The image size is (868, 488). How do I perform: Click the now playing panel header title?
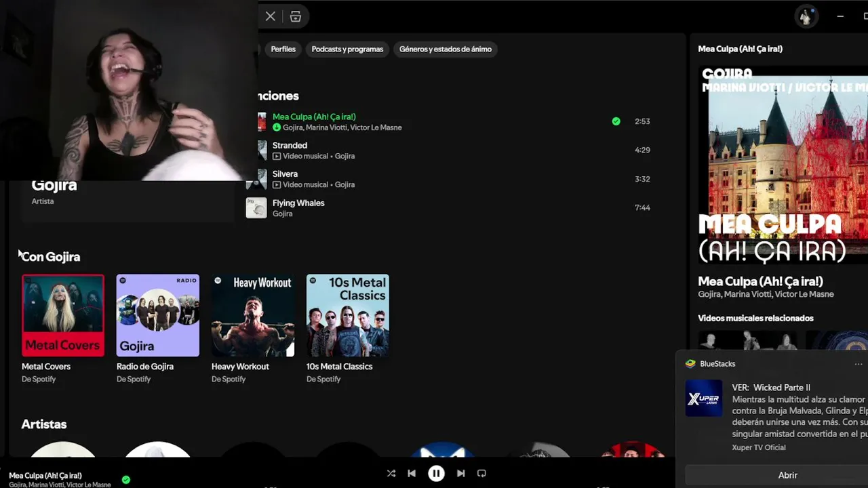(x=740, y=49)
